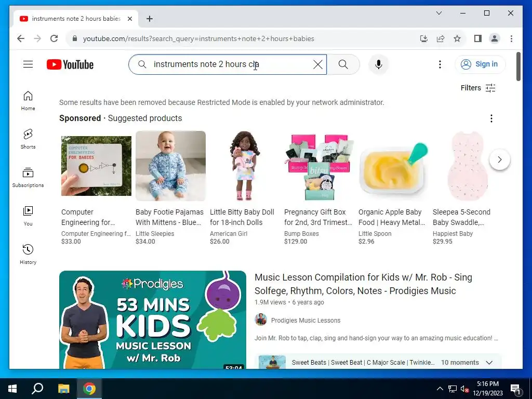532x399 pixels.
Task: Open Computer Engineering for Babies product
Action: [96, 217]
